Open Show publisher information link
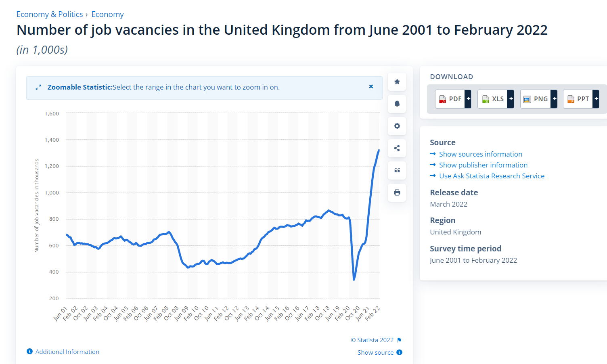This screenshot has height=364, width=607. (x=483, y=165)
